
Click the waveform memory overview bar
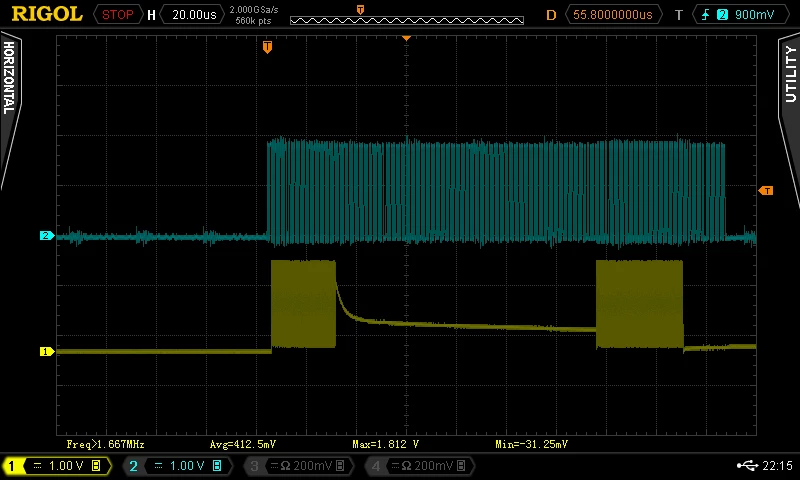(x=407, y=20)
